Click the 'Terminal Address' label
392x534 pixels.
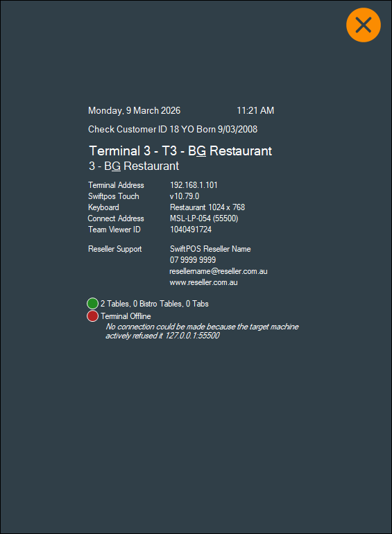[116, 185]
